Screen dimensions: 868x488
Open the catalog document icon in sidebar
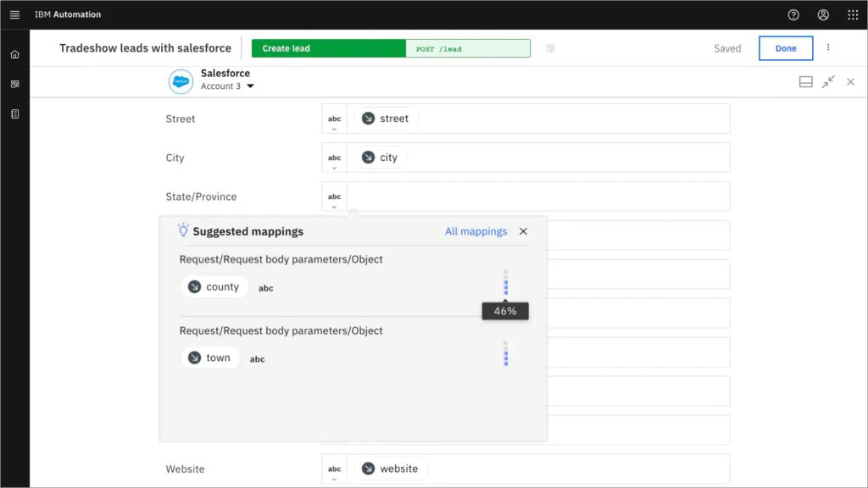[x=15, y=114]
